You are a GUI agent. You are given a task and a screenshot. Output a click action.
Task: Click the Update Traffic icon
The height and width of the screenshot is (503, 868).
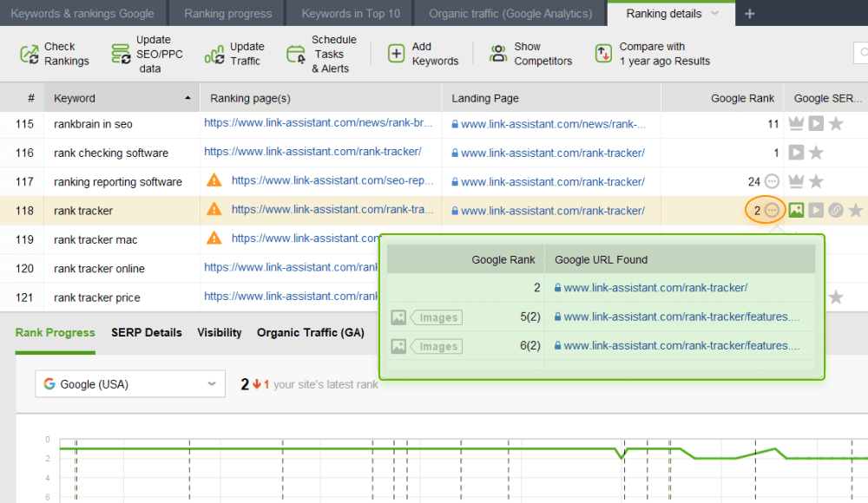214,55
